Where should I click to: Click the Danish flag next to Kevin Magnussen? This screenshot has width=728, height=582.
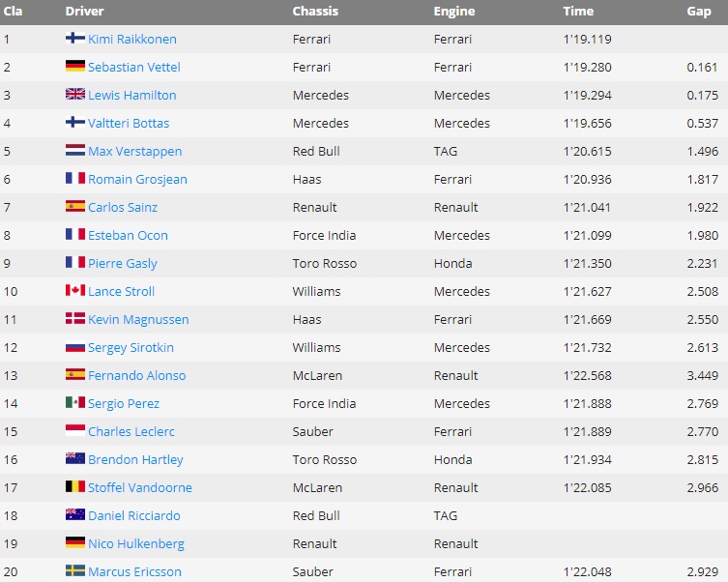pos(75,318)
